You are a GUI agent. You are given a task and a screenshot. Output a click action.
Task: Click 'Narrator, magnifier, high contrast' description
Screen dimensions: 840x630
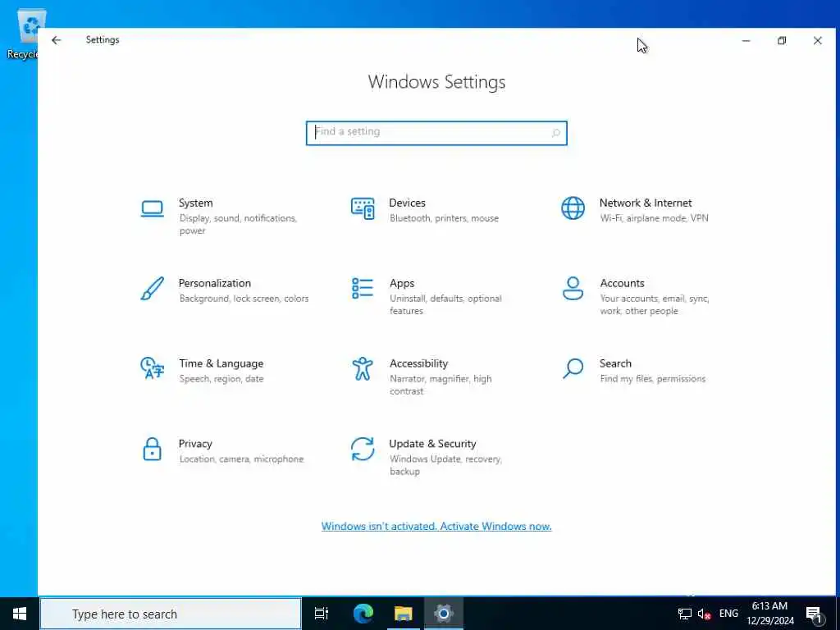coord(441,385)
